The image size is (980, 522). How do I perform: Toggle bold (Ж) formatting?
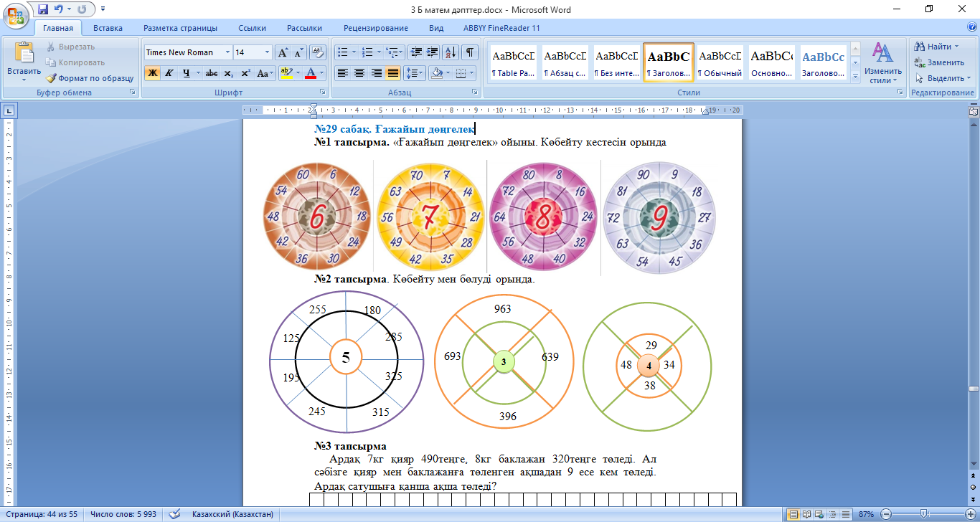152,73
